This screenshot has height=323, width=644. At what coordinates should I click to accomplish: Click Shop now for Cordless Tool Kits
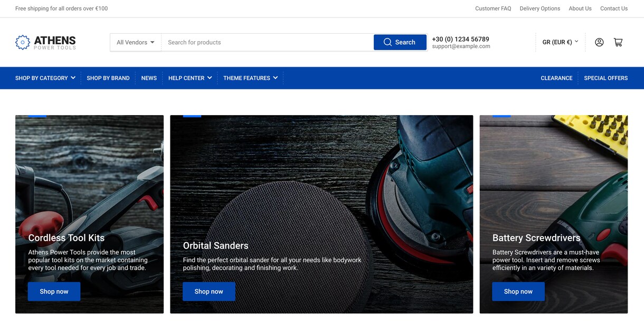pyautogui.click(x=54, y=291)
